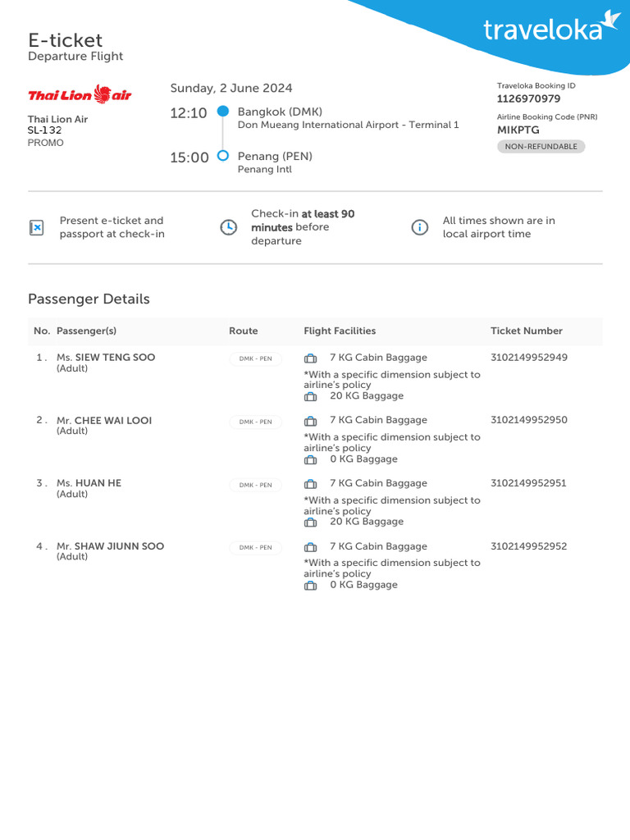Image resolution: width=630 pixels, height=840 pixels.
Task: Click the passport icon beside e-ticket reminder
Action: [36, 228]
